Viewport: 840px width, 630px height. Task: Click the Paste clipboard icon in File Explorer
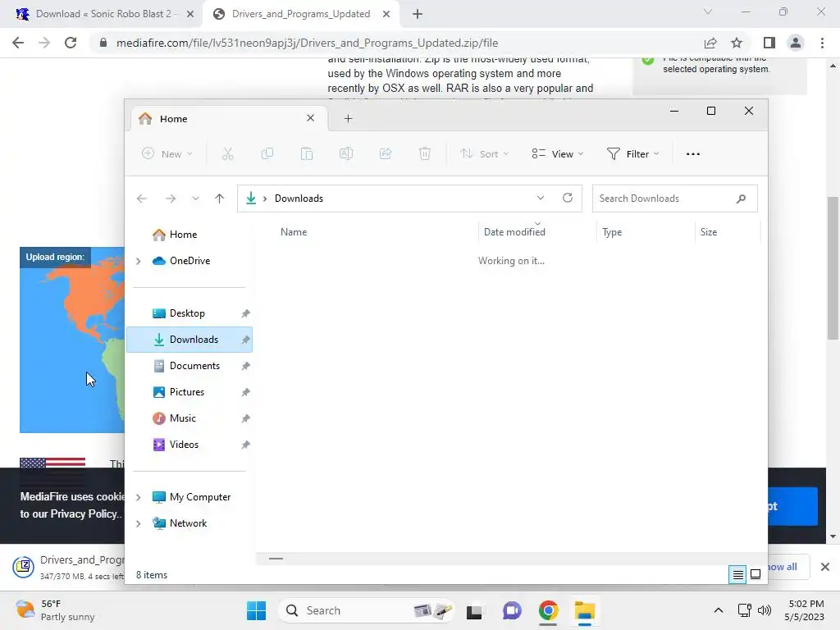[307, 154]
